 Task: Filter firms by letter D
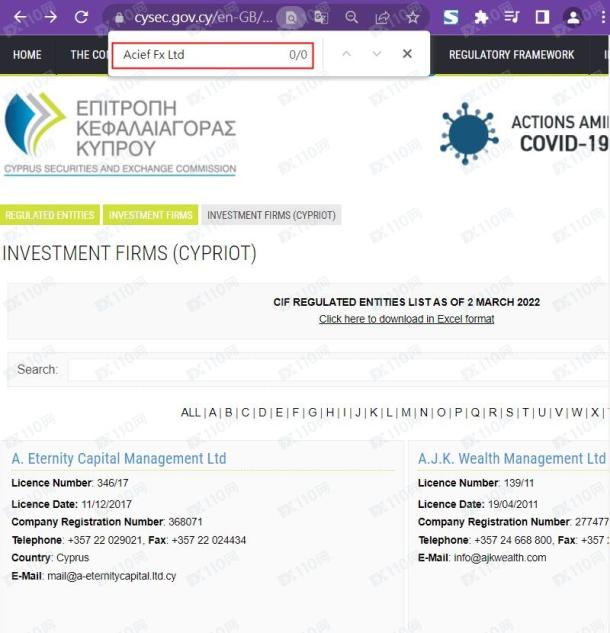click(x=262, y=413)
